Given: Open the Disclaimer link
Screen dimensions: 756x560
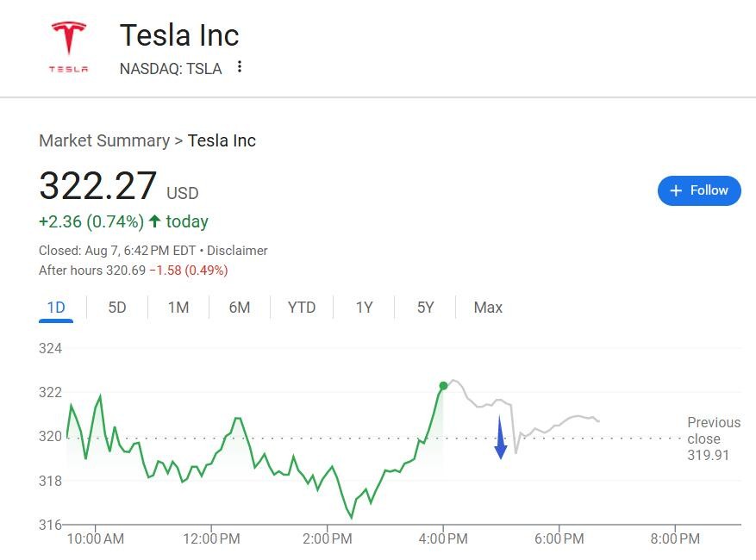Looking at the screenshot, I should [x=237, y=251].
